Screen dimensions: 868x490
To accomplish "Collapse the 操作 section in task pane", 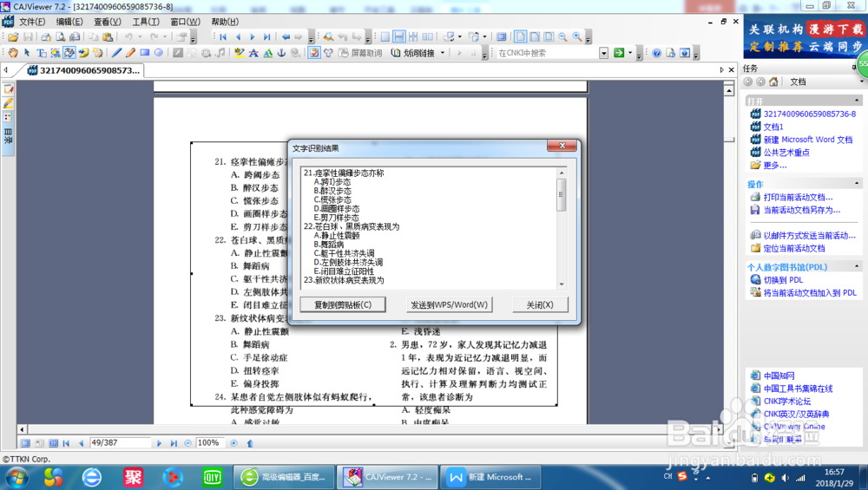I will point(857,184).
